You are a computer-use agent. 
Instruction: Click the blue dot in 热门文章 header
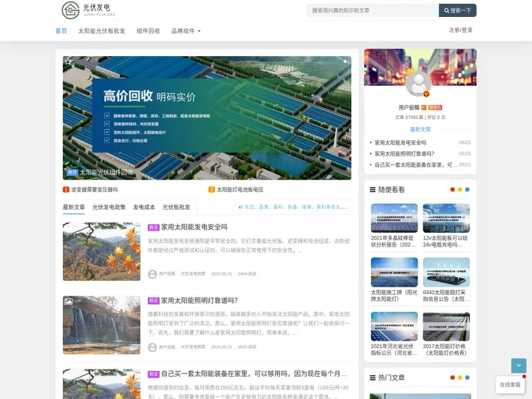pyautogui.click(x=467, y=378)
